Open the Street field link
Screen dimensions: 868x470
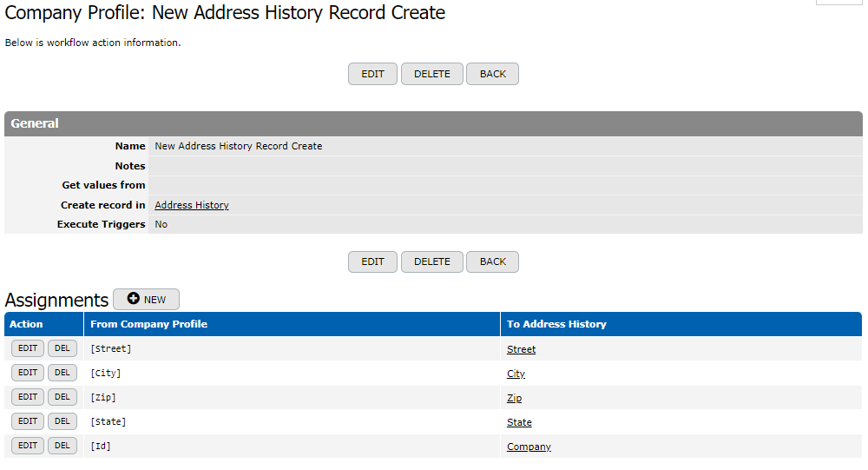[521, 349]
